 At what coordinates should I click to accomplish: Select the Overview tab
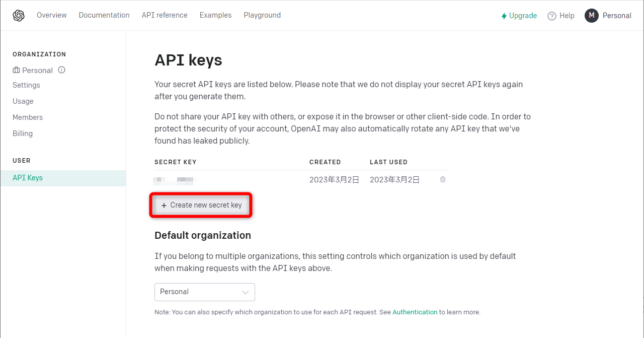[51, 15]
